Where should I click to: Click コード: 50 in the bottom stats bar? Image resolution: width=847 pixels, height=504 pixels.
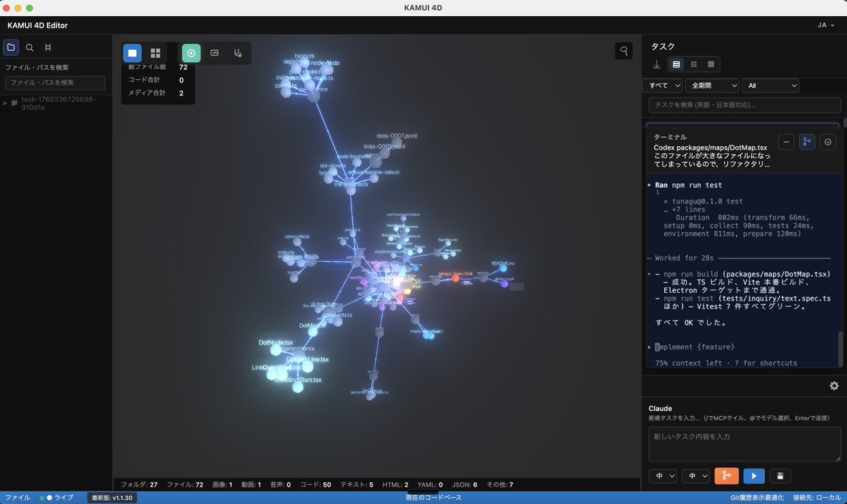tap(316, 485)
